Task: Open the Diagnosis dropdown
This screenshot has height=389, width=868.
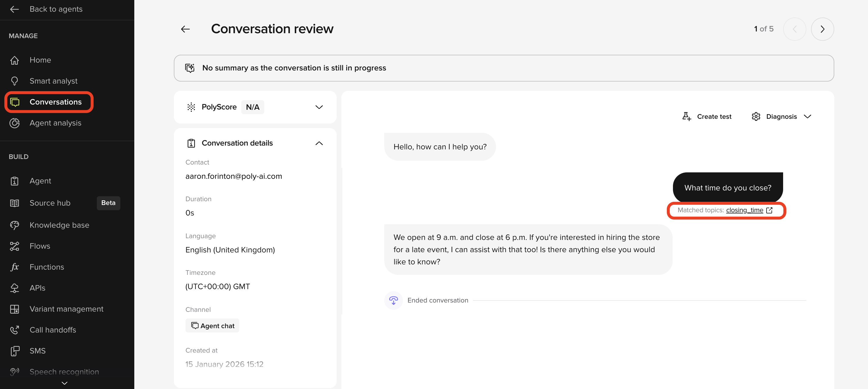Action: [x=807, y=116]
